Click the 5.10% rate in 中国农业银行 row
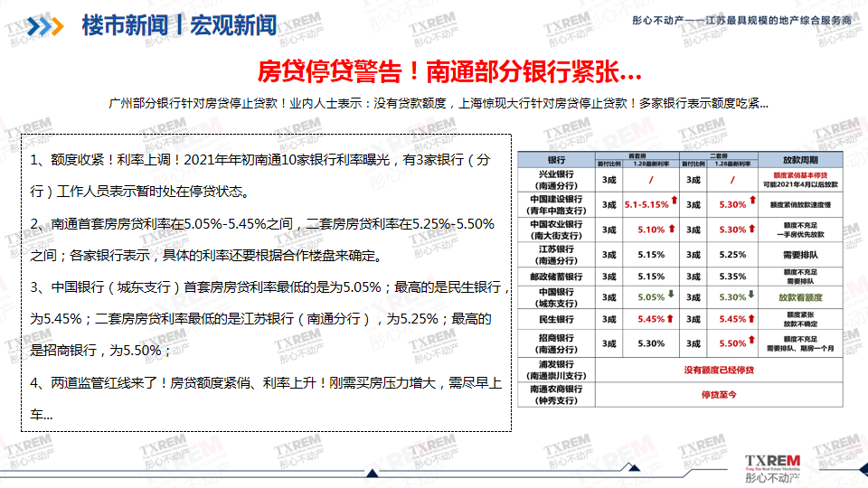Image resolution: width=868 pixels, height=488 pixels. (651, 230)
